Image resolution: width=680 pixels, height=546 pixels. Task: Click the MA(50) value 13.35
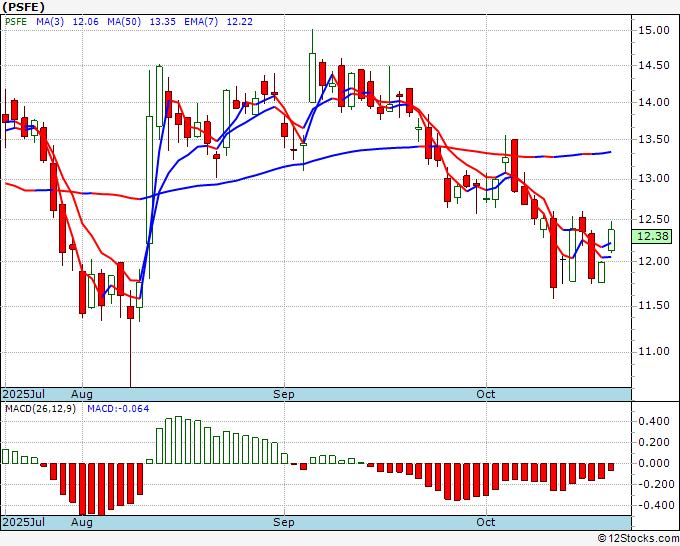(163, 22)
